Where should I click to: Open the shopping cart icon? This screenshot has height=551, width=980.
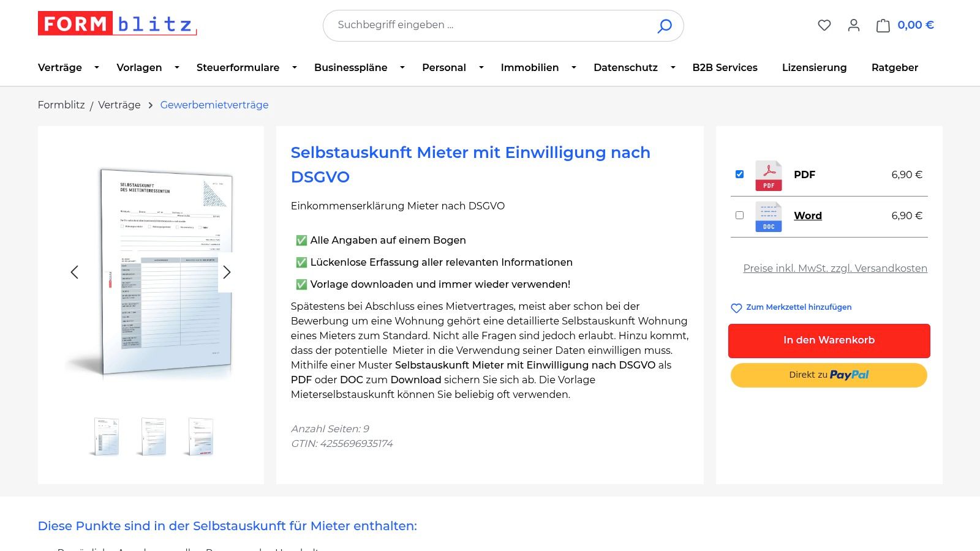(x=883, y=25)
